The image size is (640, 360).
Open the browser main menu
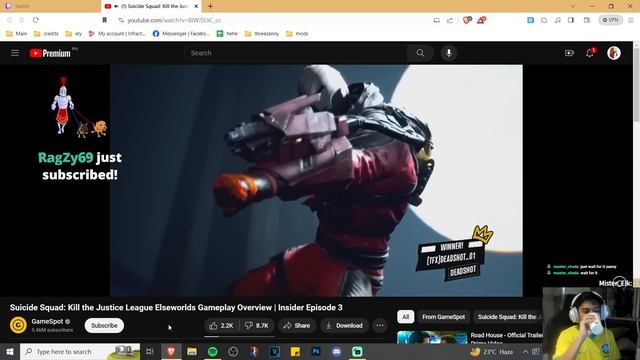631,20
